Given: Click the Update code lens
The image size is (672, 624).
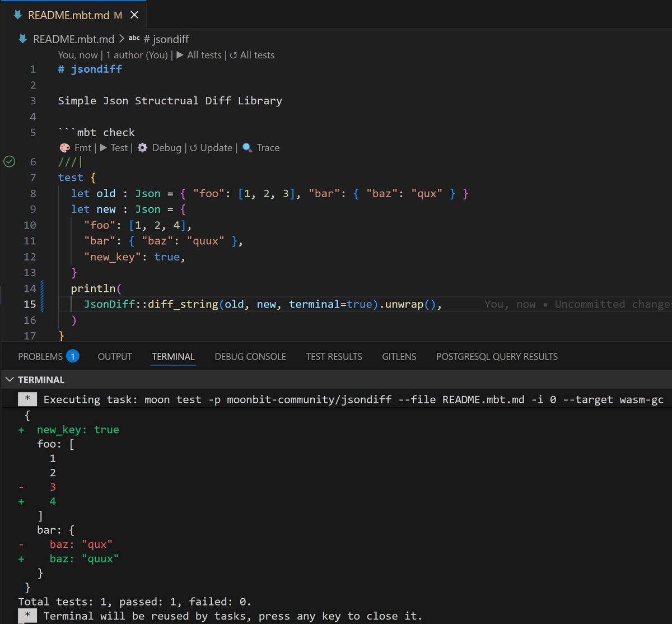Looking at the screenshot, I should click(211, 148).
